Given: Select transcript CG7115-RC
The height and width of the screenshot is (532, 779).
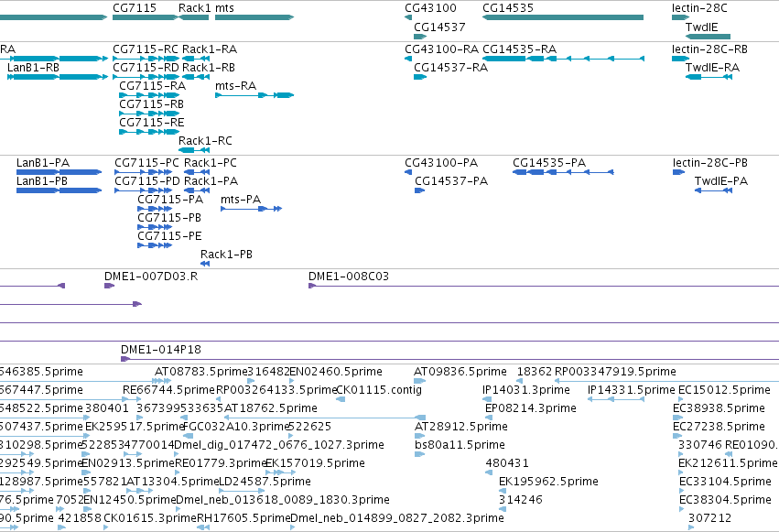Looking at the screenshot, I should (145, 49).
